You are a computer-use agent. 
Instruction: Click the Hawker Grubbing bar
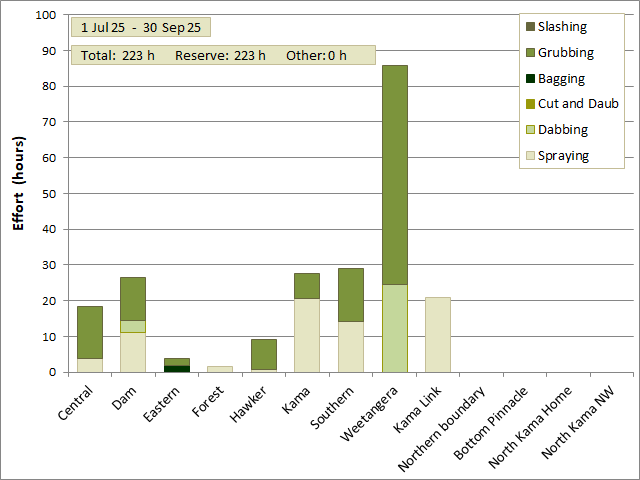click(264, 354)
